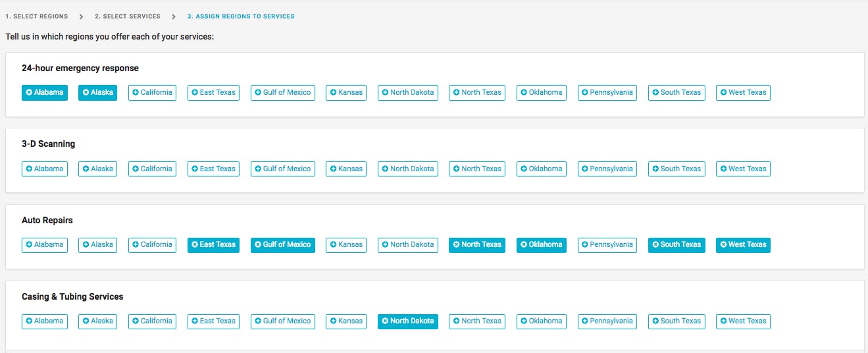This screenshot has width=868, height=353.
Task: Add California to 24-hour emergency response
Action: pos(152,93)
